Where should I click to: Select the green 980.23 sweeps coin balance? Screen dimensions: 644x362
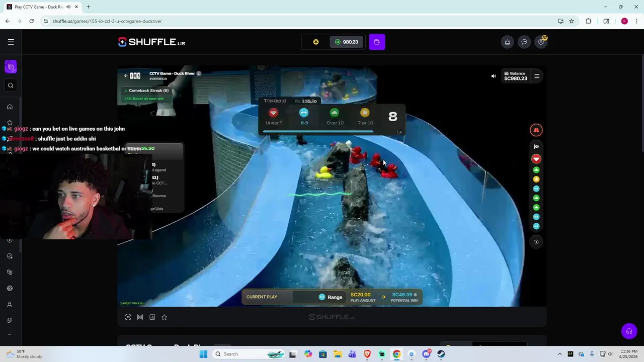347,42
